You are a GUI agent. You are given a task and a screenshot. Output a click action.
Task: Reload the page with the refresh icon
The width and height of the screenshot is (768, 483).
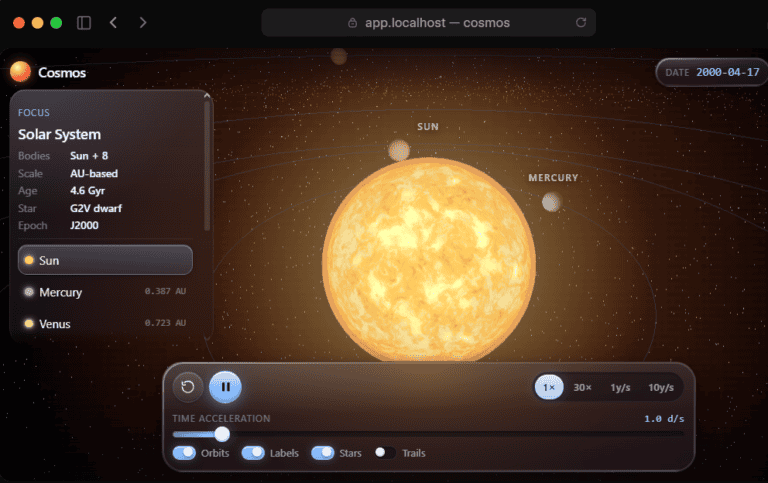pyautogui.click(x=581, y=23)
